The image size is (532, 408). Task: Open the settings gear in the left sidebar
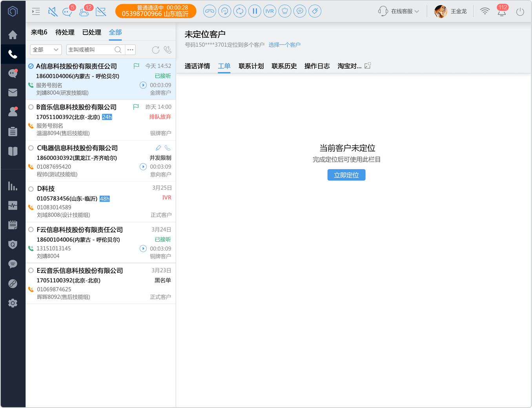coord(13,303)
